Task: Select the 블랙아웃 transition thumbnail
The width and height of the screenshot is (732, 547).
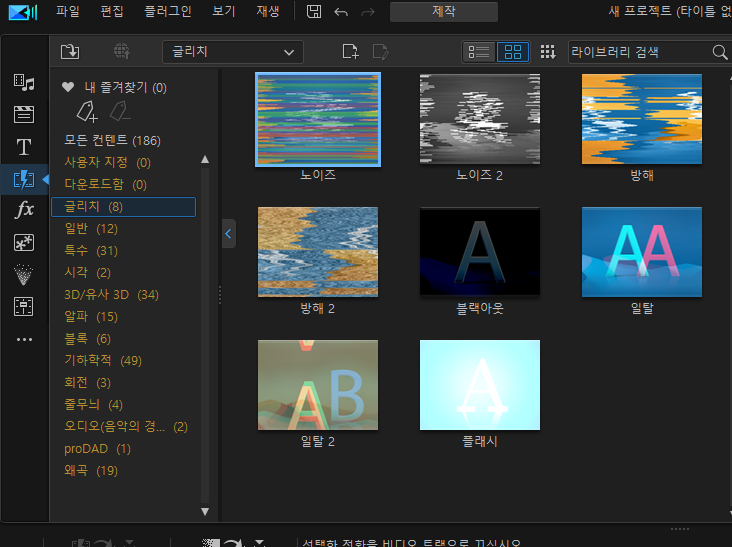Action: coord(480,252)
